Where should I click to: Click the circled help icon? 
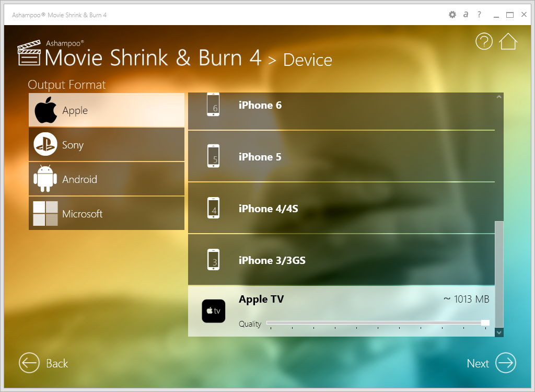pos(484,41)
